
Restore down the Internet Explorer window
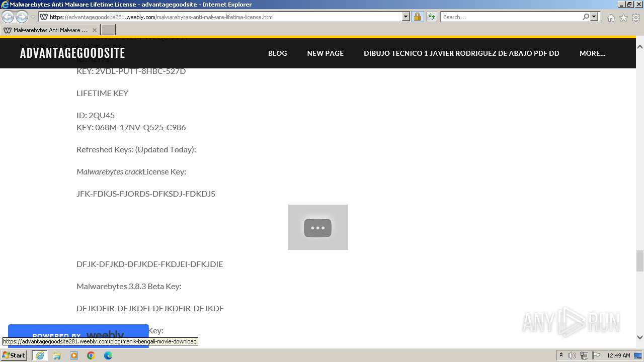[629, 5]
